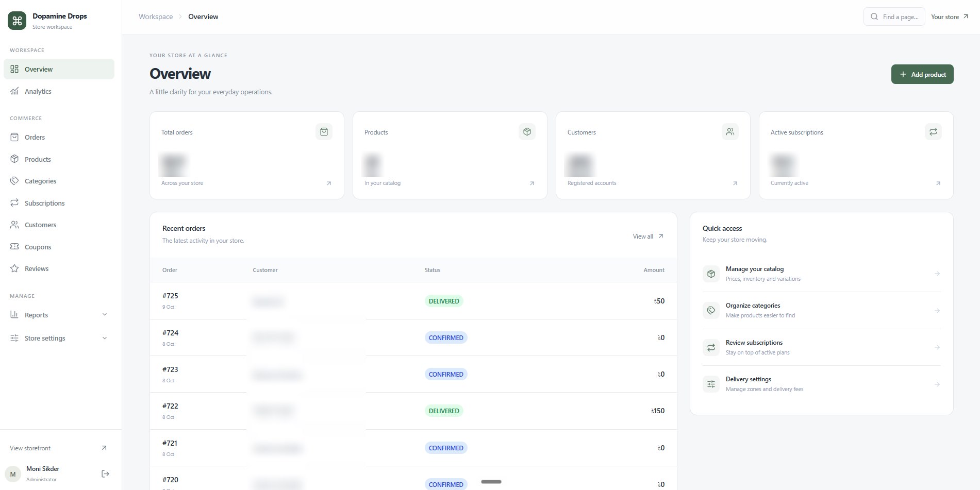Open arrow on Registered accounts card

coord(735,183)
